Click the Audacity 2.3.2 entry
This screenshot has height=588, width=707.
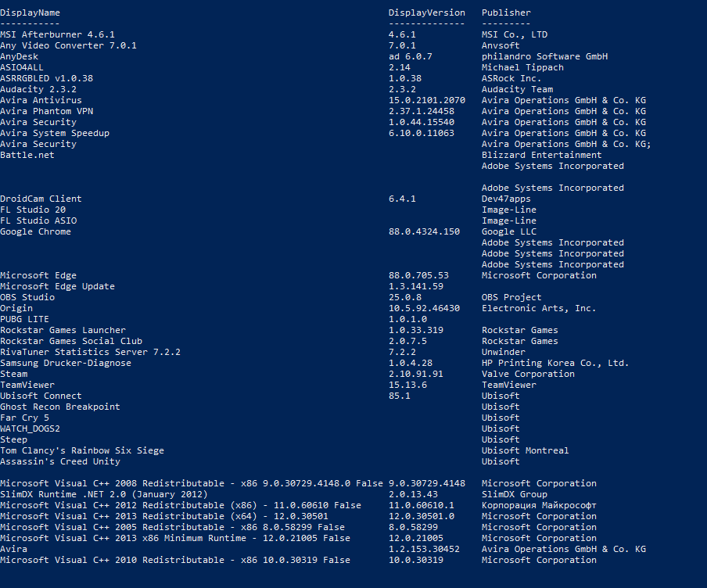[x=38, y=89]
